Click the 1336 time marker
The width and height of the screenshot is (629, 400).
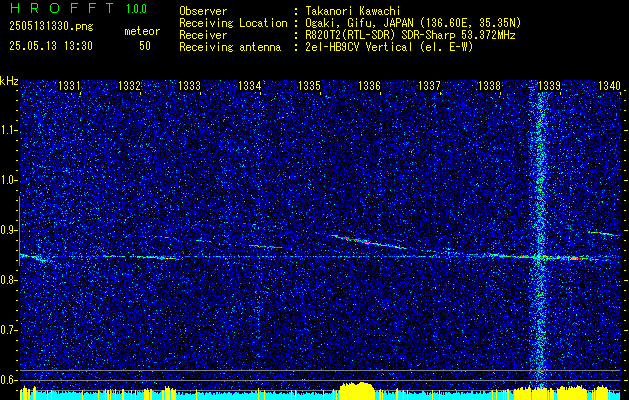point(369,85)
